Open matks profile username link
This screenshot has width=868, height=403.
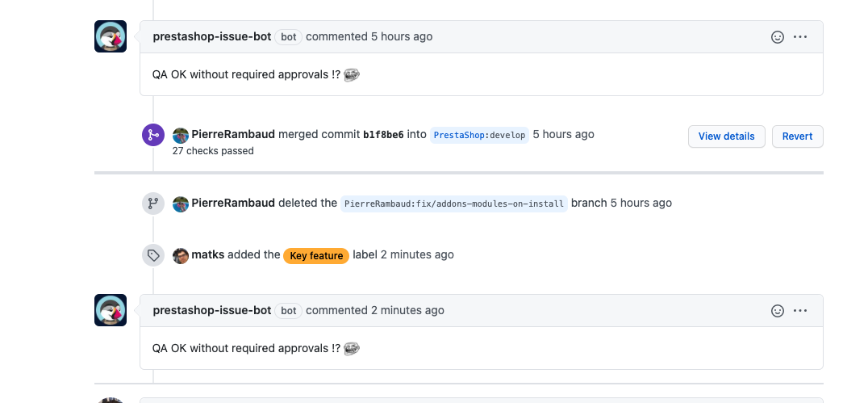click(x=207, y=254)
